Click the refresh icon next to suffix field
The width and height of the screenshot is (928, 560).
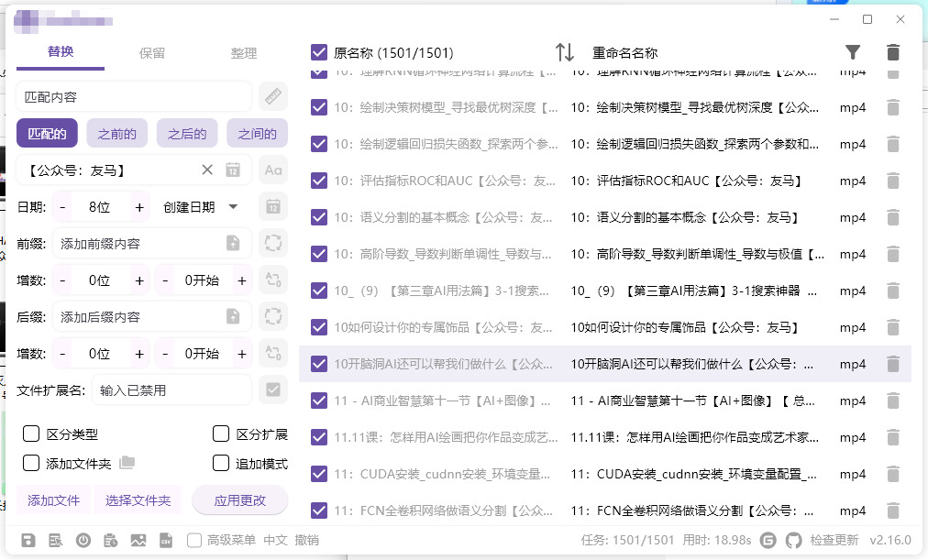[273, 316]
